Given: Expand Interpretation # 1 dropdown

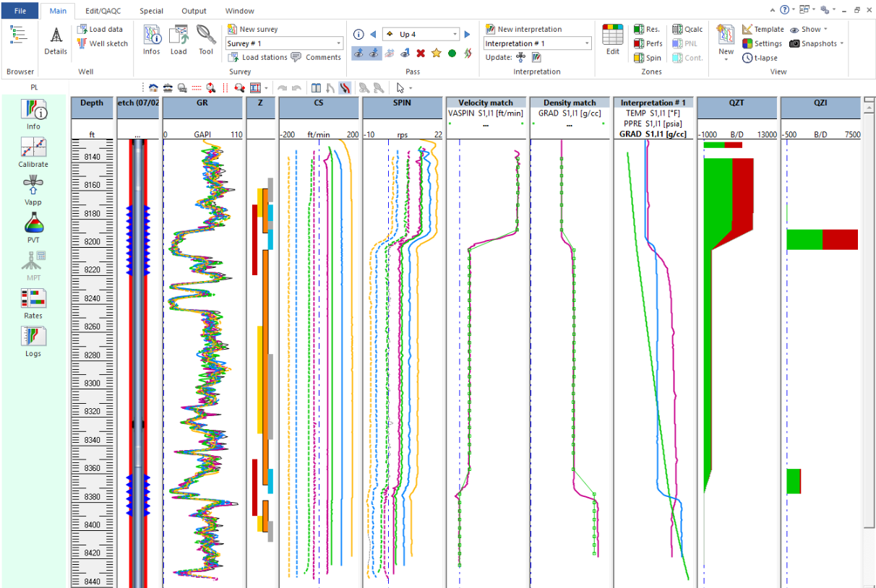Looking at the screenshot, I should point(586,43).
